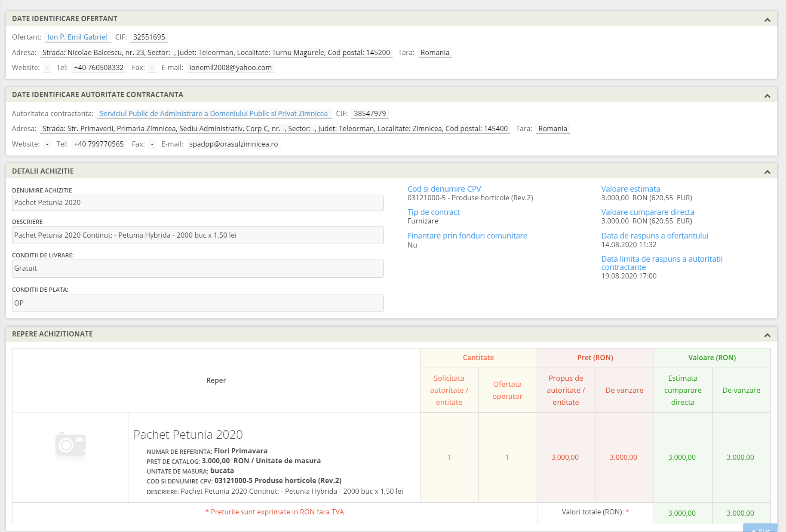Collapse the Repere Achizitionate section
786x532 pixels.
tap(767, 335)
